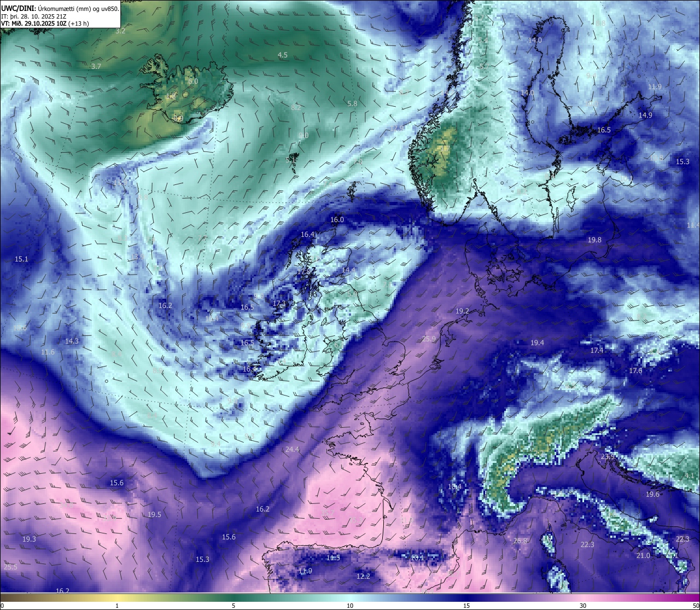
Task: Click the 17.4 value label
Action: click(x=597, y=351)
